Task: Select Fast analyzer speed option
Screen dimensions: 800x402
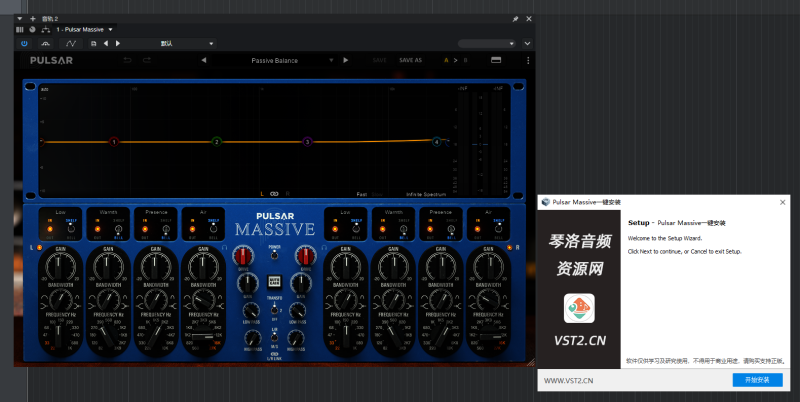Action: 362,193
